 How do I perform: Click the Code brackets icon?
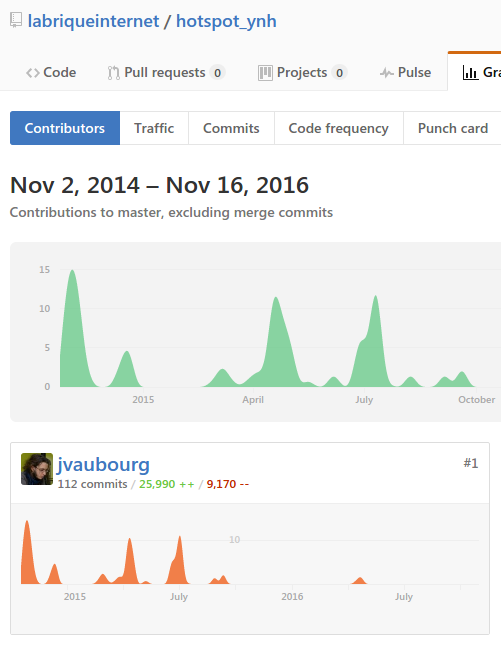(x=33, y=73)
